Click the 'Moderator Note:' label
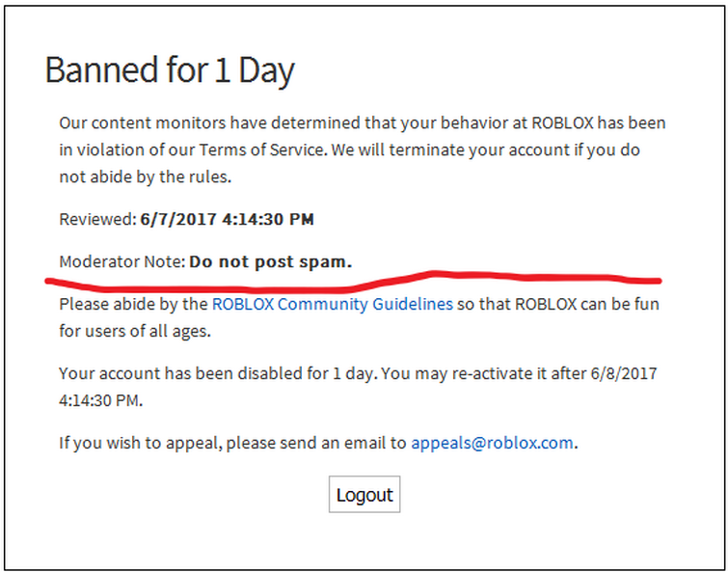 tap(122, 261)
